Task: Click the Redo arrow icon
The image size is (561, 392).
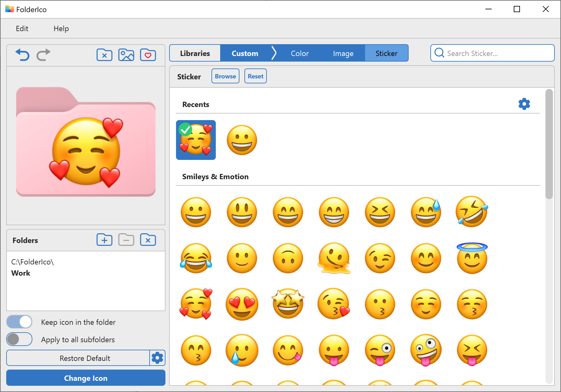Action: click(43, 55)
